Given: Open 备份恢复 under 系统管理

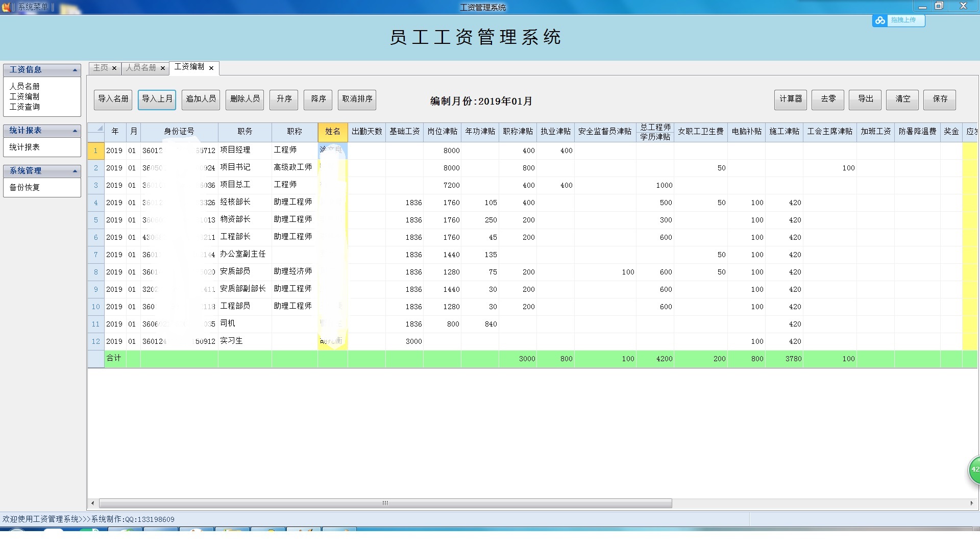Looking at the screenshot, I should pyautogui.click(x=24, y=187).
